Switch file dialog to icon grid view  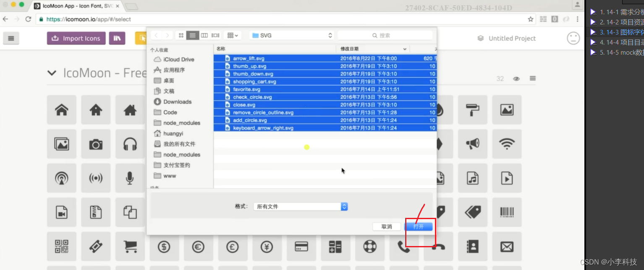(x=181, y=35)
